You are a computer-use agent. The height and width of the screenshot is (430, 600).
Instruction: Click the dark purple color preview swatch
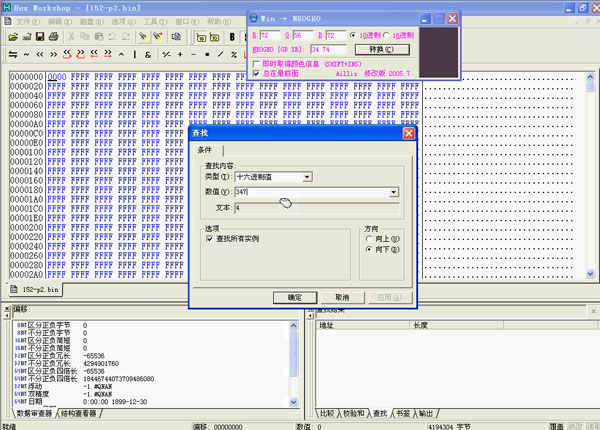tap(438, 52)
